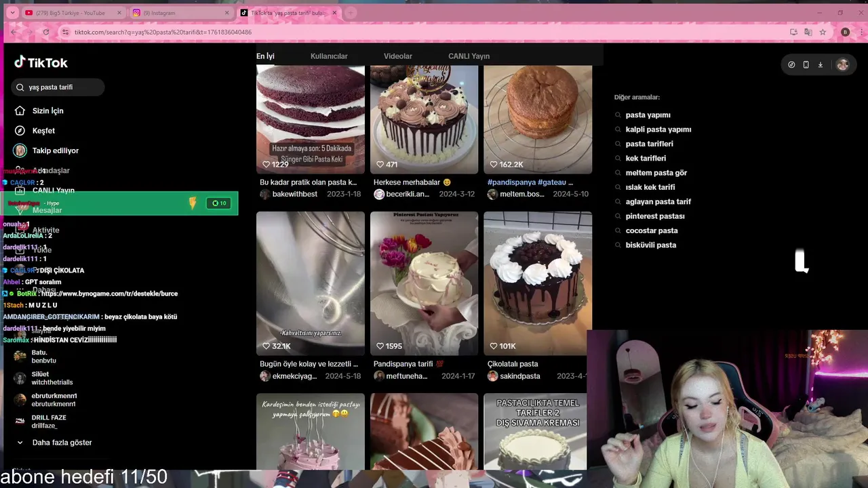This screenshot has height=488, width=868.
Task: Search for ıslak kek tarifi
Action: [650, 187]
